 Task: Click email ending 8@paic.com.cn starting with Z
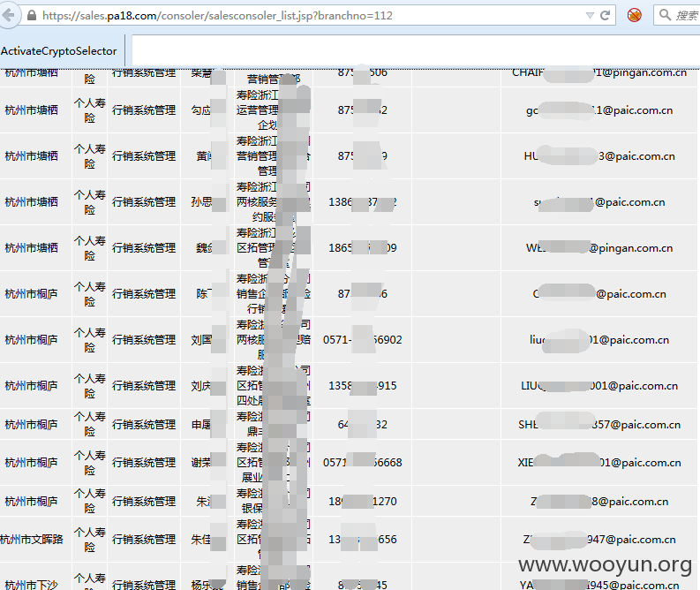(599, 501)
